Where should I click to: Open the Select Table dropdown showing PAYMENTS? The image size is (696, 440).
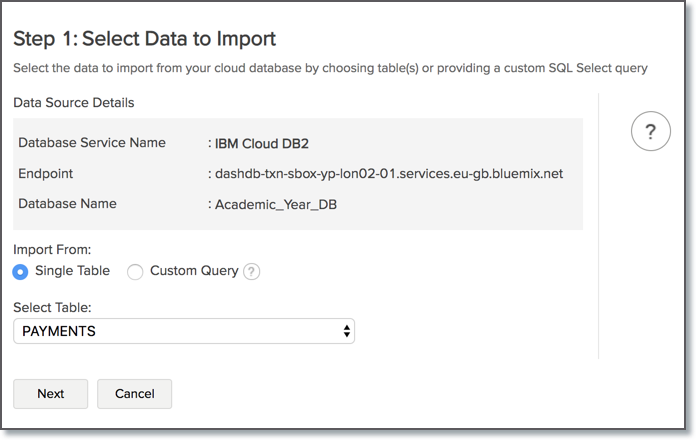pos(183,331)
